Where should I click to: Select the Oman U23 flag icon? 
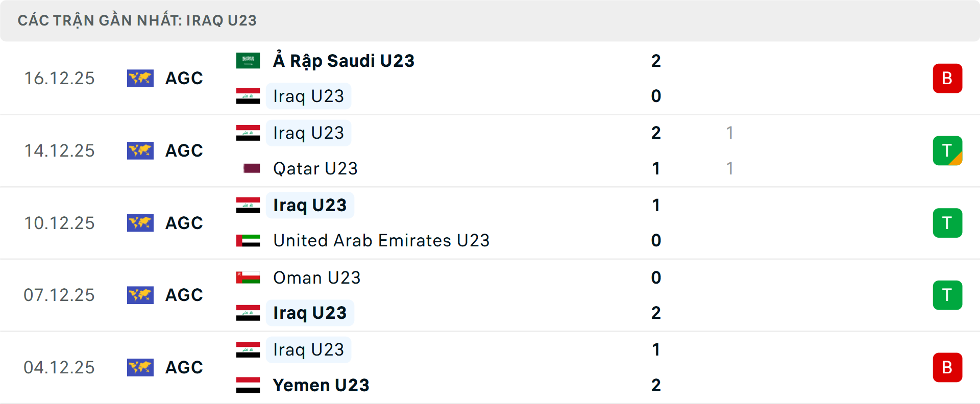click(x=248, y=277)
